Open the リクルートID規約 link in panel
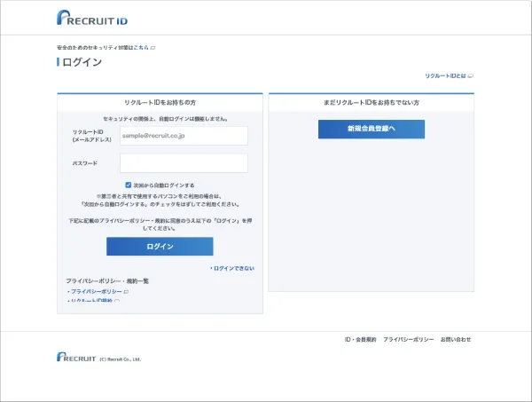532x402 pixels. point(91,301)
